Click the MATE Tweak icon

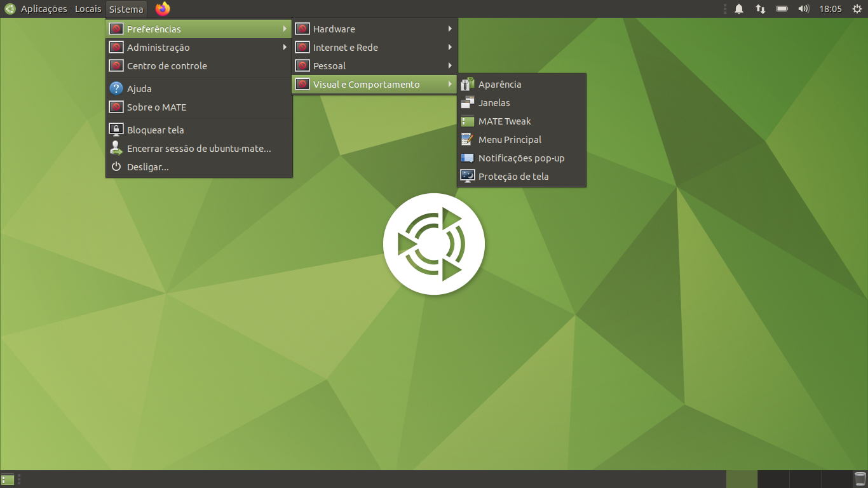pos(468,121)
